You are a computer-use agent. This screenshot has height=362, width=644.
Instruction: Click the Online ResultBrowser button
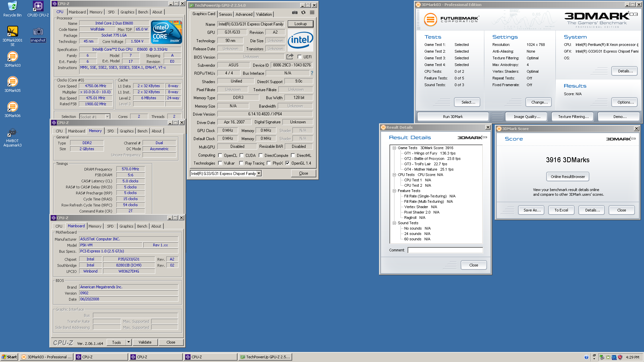click(568, 177)
